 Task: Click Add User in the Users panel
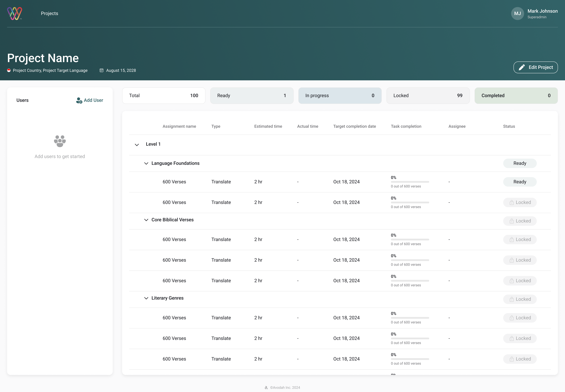(90, 100)
